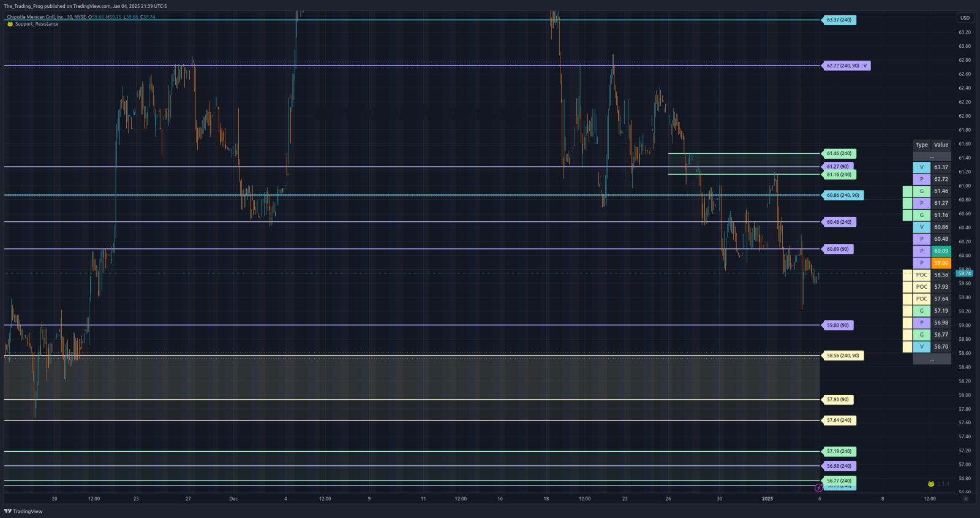Viewport: 980px width, 518px height.
Task: Click the 61.27 value cell in table
Action: click(x=941, y=203)
